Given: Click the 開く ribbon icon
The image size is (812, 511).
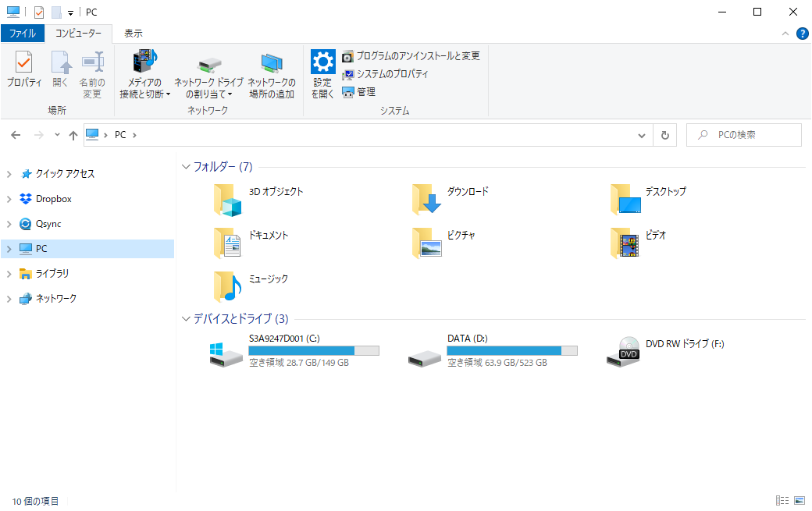Looking at the screenshot, I should click(x=61, y=62).
